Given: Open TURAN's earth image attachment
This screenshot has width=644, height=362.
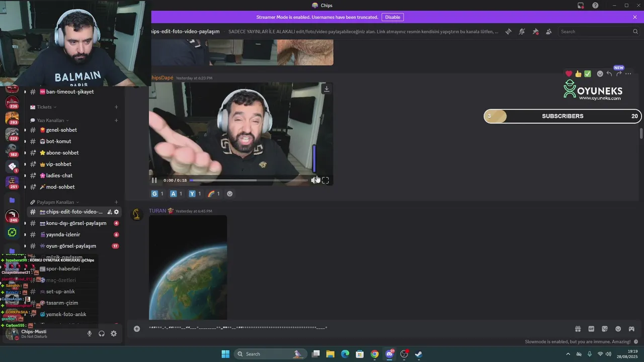Looking at the screenshot, I should [x=188, y=267].
